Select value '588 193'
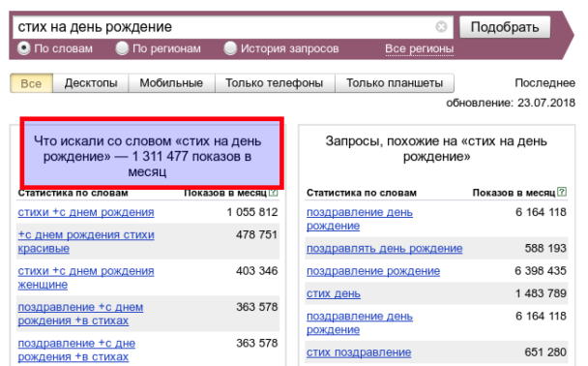 point(545,248)
